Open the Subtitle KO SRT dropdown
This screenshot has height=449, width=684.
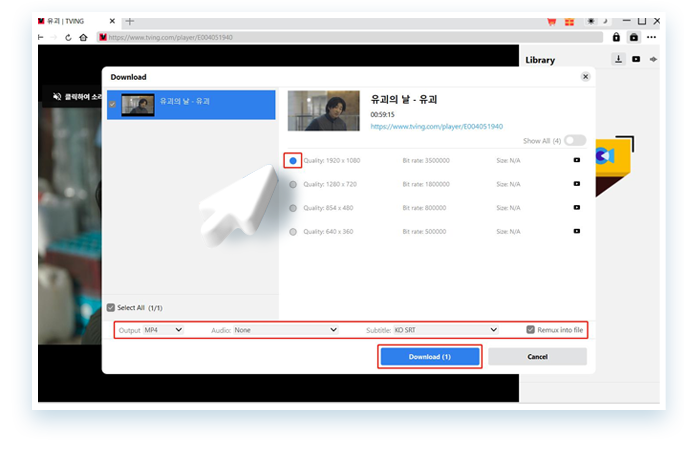point(445,330)
